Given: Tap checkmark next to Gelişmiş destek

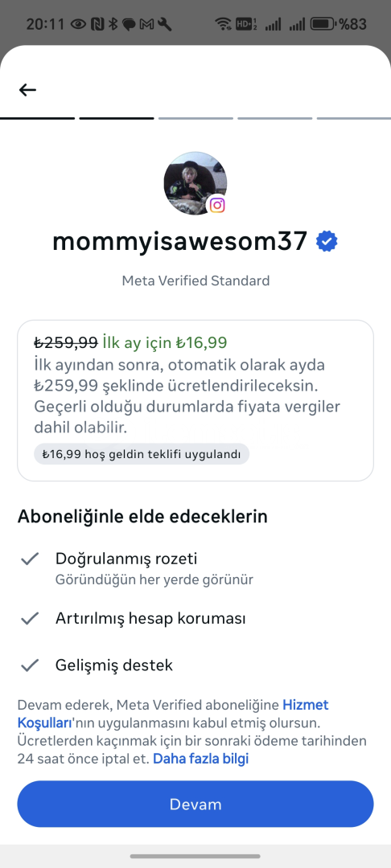Looking at the screenshot, I should [29, 665].
